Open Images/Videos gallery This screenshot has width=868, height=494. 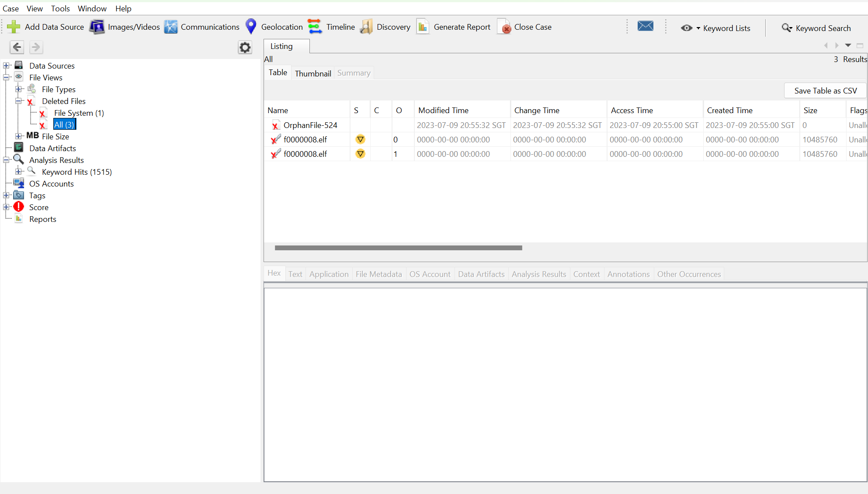(125, 27)
